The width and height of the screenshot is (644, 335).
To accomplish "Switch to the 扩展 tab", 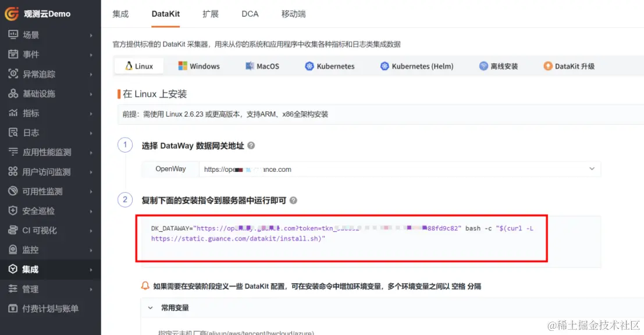I will [210, 14].
